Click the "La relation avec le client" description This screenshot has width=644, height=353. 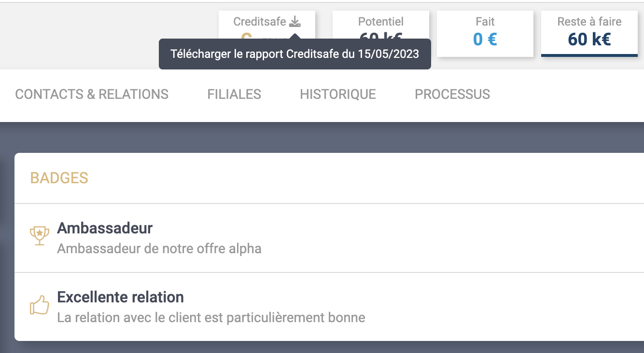[211, 318]
